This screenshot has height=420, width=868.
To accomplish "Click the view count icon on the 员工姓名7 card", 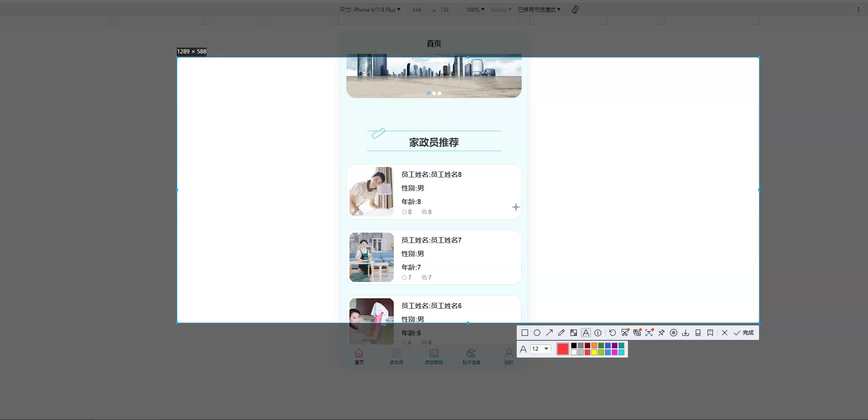I will (x=424, y=277).
